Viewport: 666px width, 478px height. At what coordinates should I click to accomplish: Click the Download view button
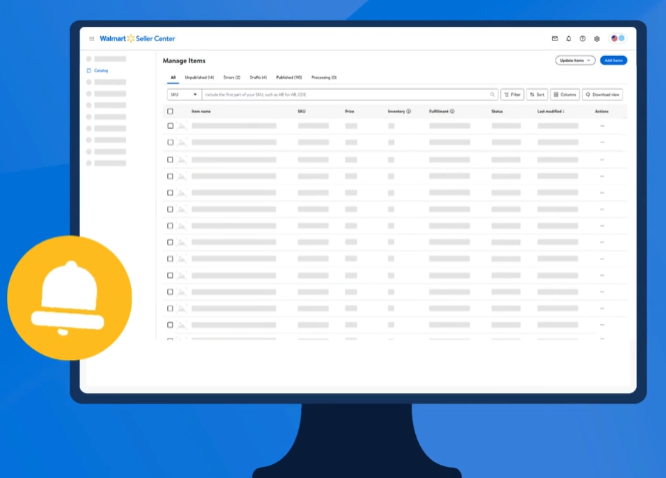604,94
